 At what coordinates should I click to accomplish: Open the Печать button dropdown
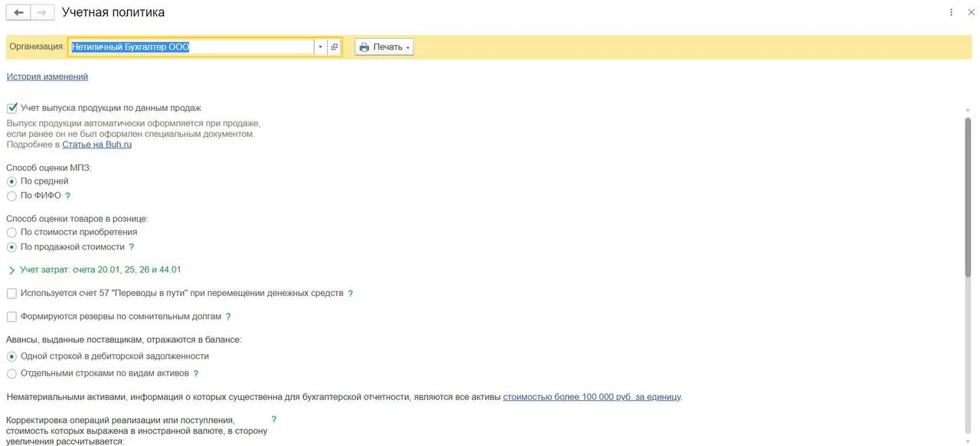tap(384, 47)
